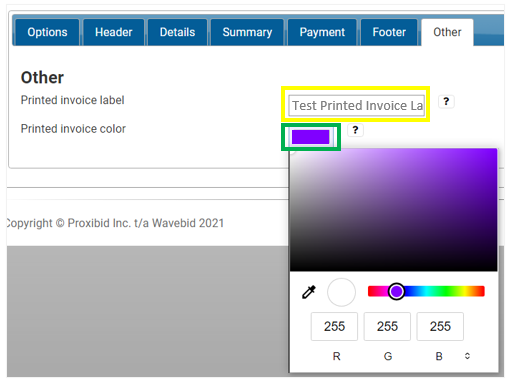Click the Copyright Proxibid Inc. footer text
Image resolution: width=509 pixels, height=379 pixels.
pyautogui.click(x=115, y=223)
